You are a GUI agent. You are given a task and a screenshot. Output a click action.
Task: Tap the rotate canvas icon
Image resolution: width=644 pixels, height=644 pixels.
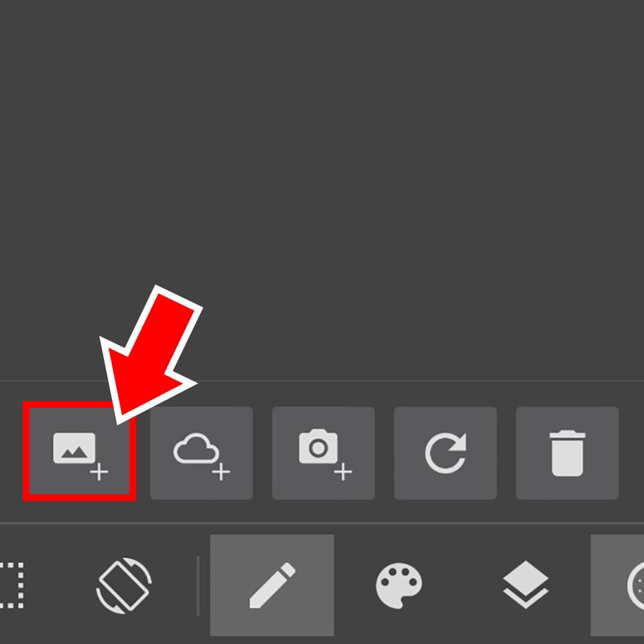pos(124,586)
